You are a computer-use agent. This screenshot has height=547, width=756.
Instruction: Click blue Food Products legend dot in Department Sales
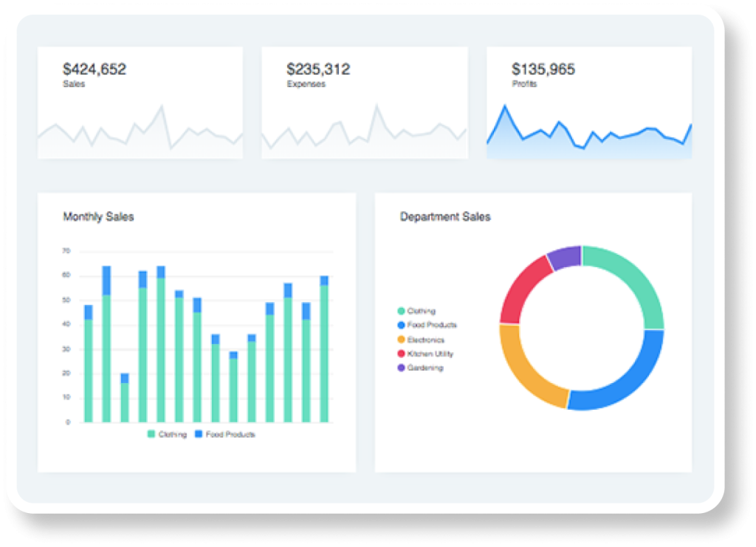pyautogui.click(x=402, y=326)
